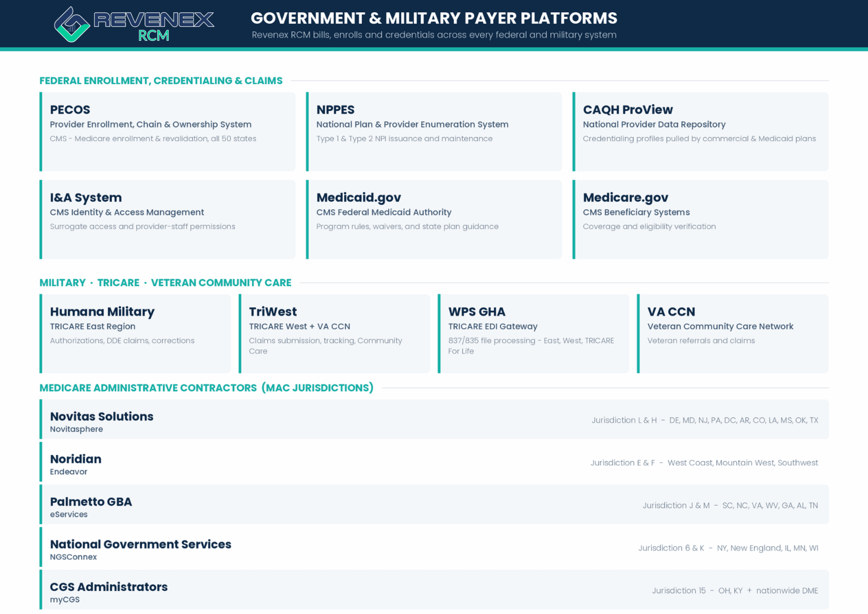Select 'Claims submission, tracking, Community Care' text
The image size is (868, 614).
click(x=325, y=346)
